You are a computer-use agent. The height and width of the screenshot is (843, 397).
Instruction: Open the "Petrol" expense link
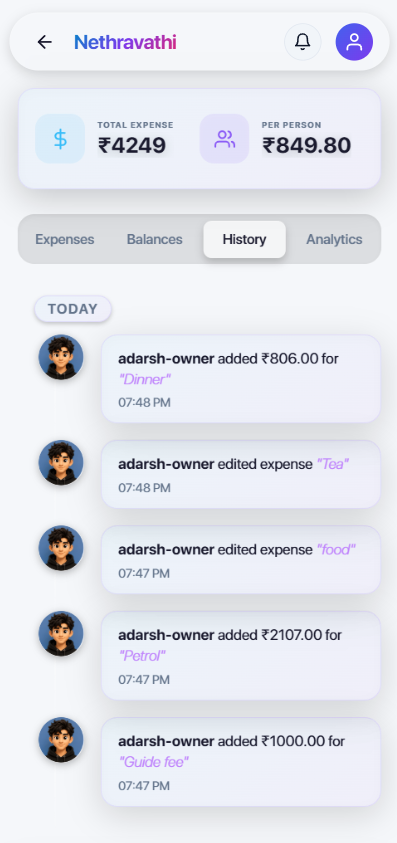[x=141, y=656]
